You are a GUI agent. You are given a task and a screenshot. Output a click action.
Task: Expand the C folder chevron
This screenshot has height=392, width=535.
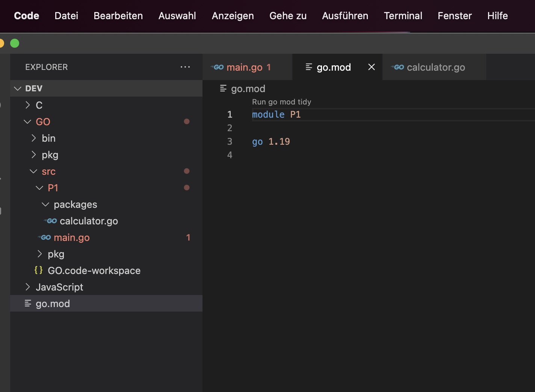point(27,105)
